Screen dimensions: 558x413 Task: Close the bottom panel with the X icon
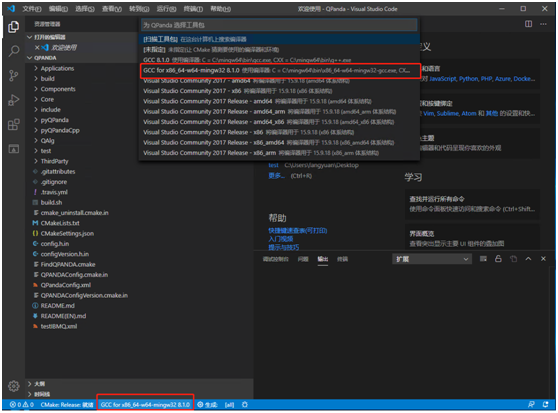point(543,259)
